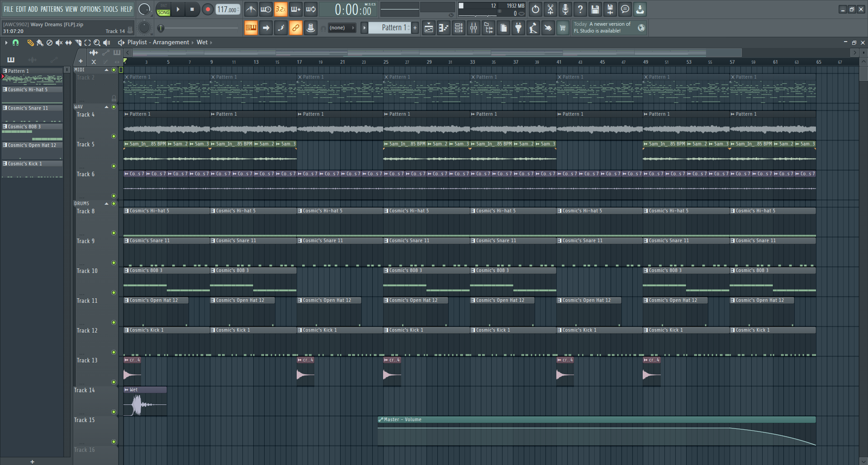Adjust the master pitch knob
This screenshot has width=868, height=465.
144,28
